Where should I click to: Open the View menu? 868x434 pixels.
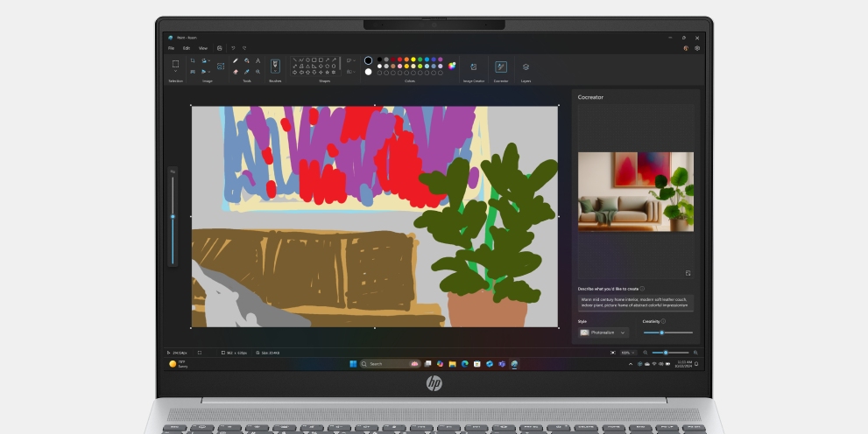pyautogui.click(x=203, y=48)
